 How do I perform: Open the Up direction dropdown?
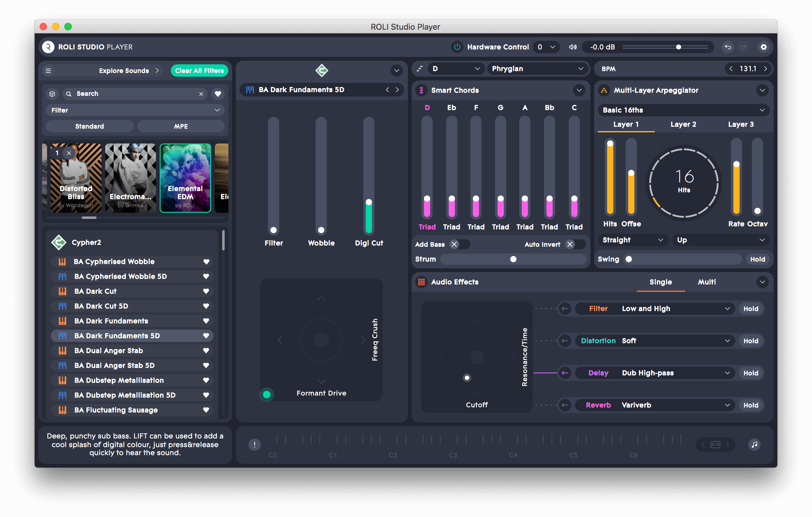(x=721, y=240)
